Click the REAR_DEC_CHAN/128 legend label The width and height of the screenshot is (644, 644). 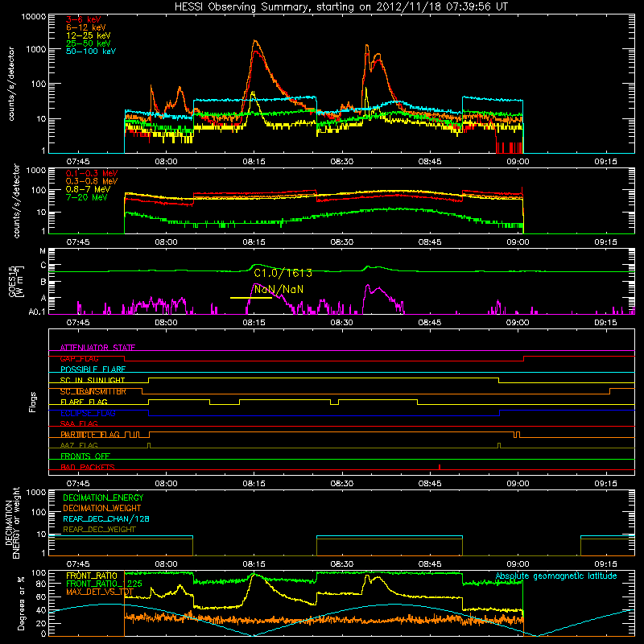point(106,519)
